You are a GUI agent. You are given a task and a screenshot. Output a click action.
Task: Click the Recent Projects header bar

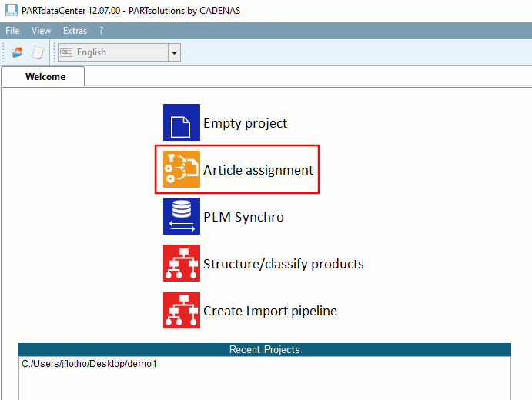click(265, 349)
